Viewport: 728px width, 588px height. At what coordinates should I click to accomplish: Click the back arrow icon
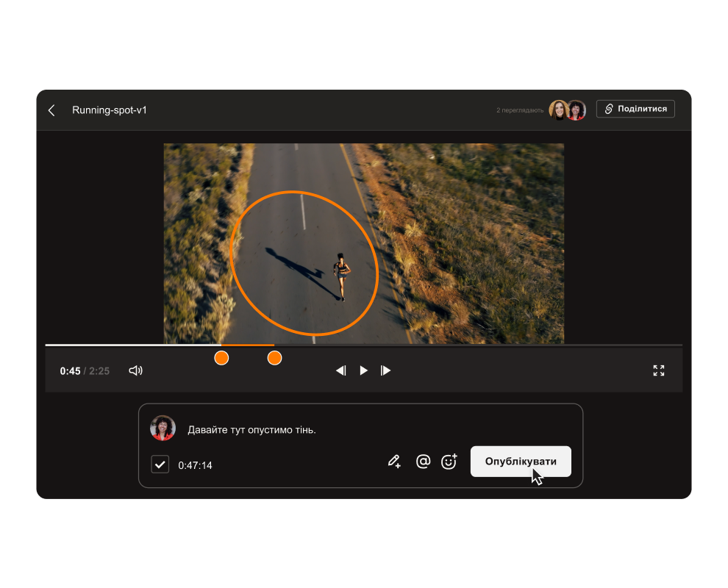pos(51,110)
